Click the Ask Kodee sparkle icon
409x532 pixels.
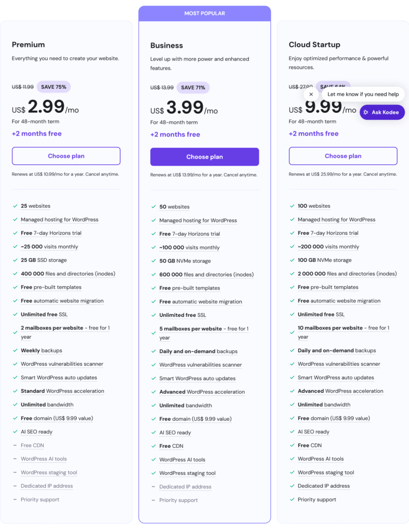click(366, 112)
